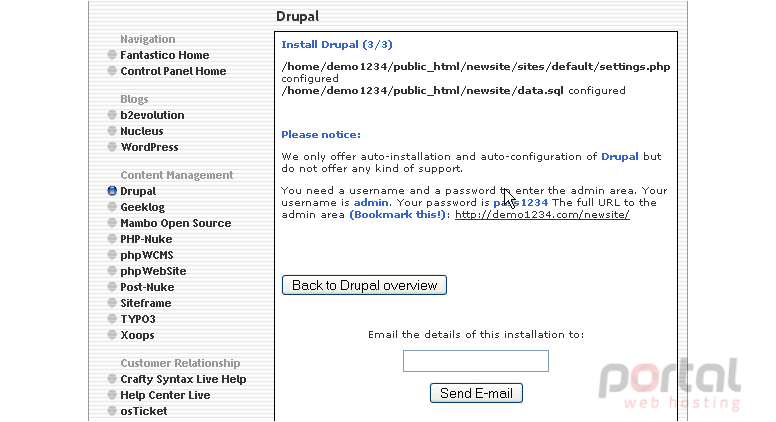Click the data.sql path text
776x422 pixels.
tap(423, 91)
